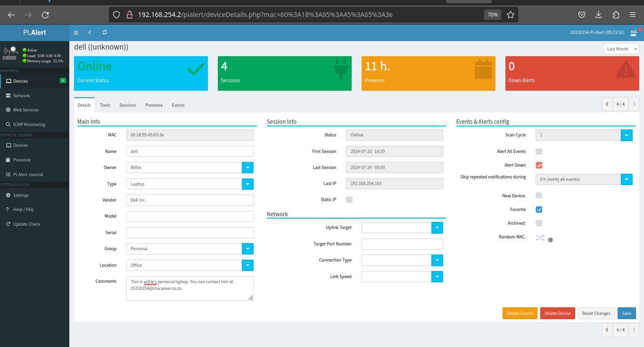Open the Last Month period dropdown
This screenshot has height=347, width=644.
620,49
